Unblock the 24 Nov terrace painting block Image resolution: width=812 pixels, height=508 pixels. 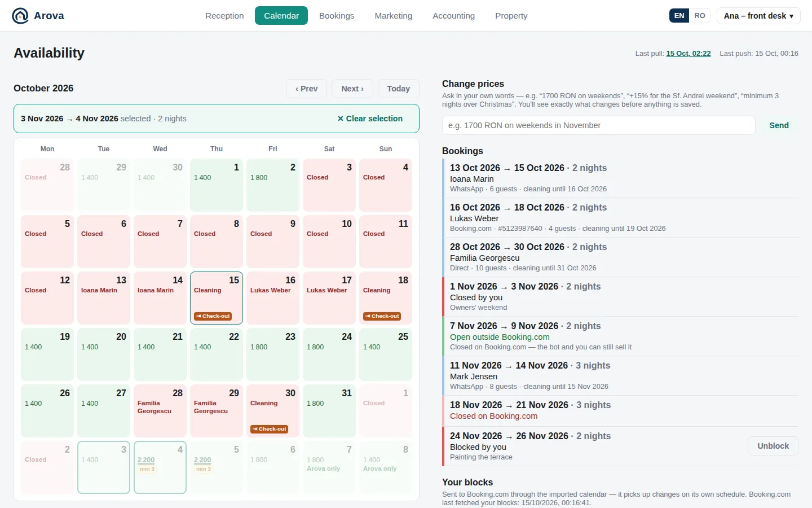pos(773,446)
